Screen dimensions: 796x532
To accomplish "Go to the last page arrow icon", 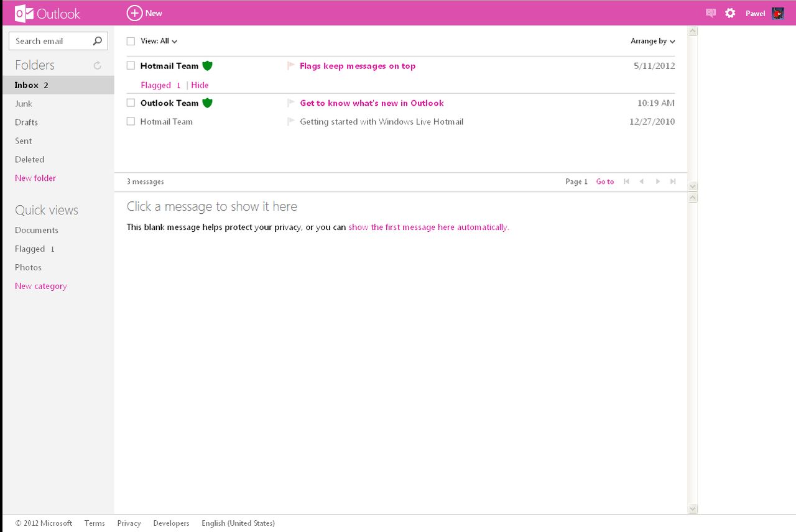I will [673, 181].
